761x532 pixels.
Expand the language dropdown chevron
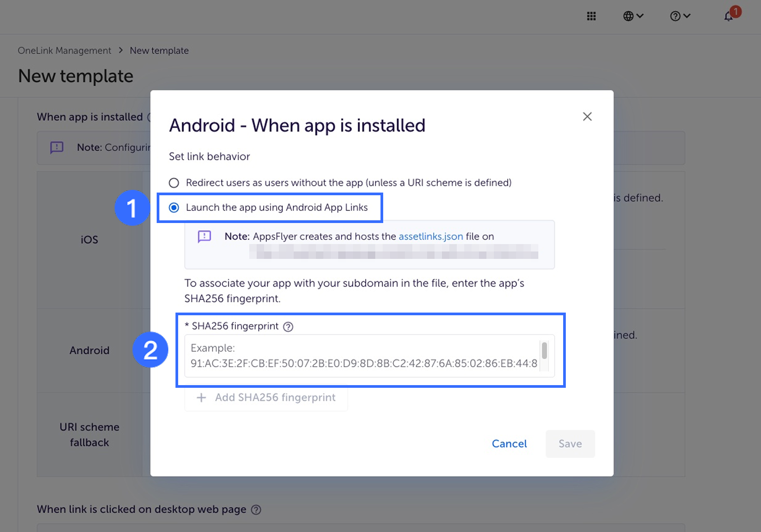[640, 16]
